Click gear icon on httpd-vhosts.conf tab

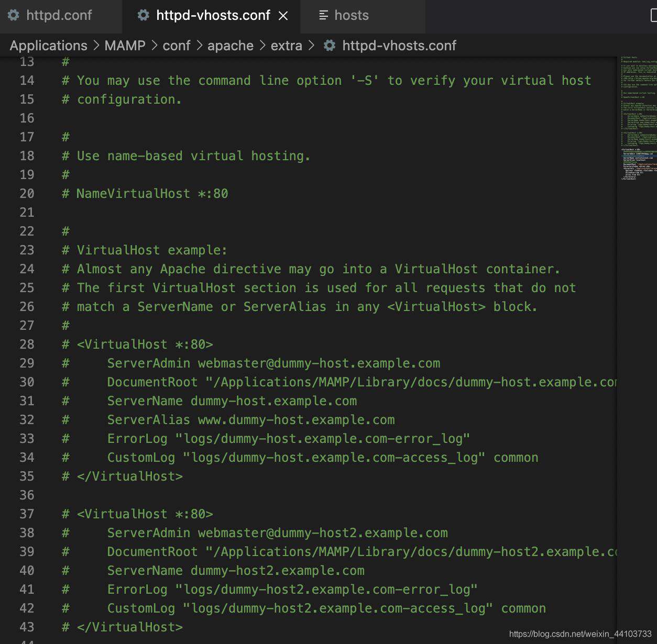[143, 15]
